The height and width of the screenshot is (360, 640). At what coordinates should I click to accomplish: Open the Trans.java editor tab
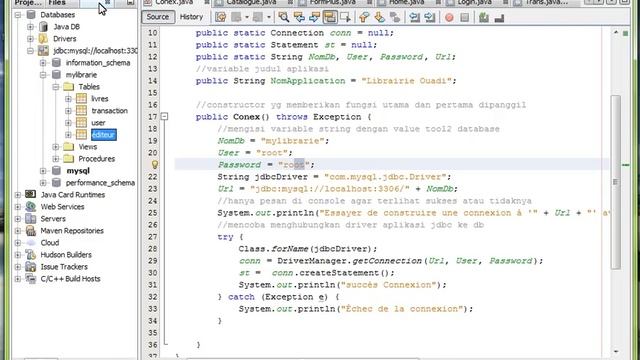click(546, 2)
